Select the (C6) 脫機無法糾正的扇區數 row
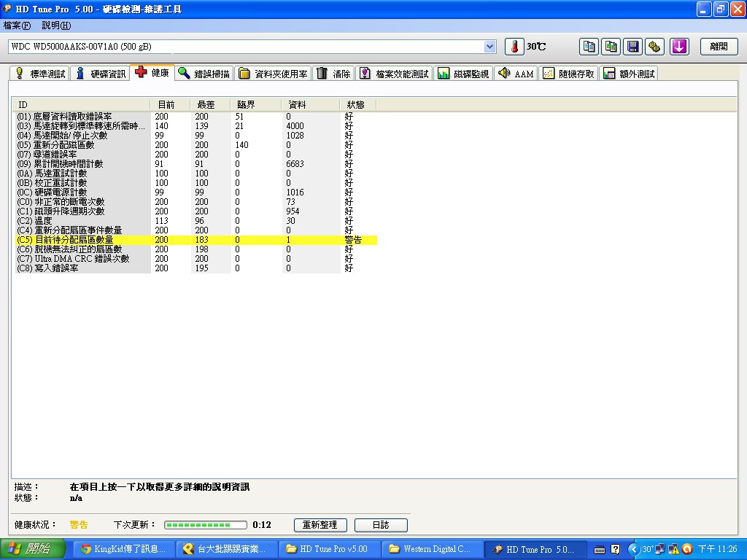 pos(196,249)
